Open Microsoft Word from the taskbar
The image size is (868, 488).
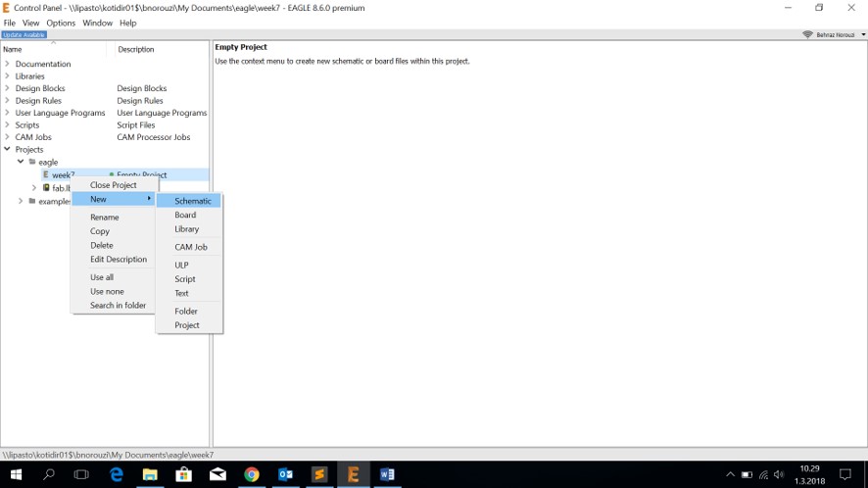(387, 474)
